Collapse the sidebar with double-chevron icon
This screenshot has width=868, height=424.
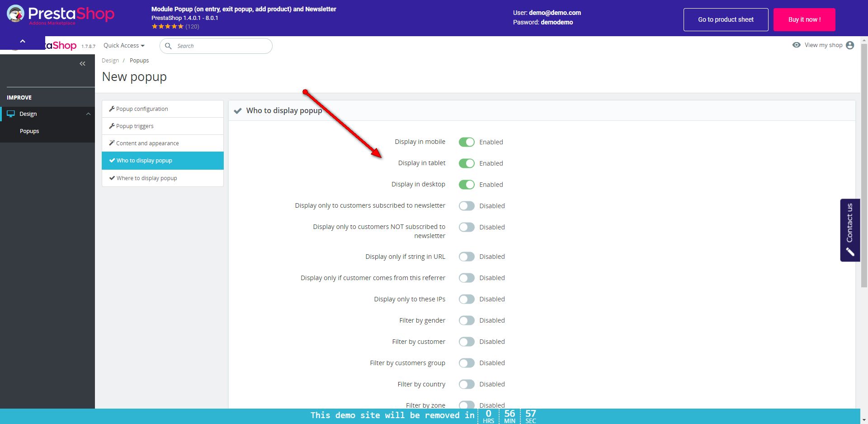point(82,64)
